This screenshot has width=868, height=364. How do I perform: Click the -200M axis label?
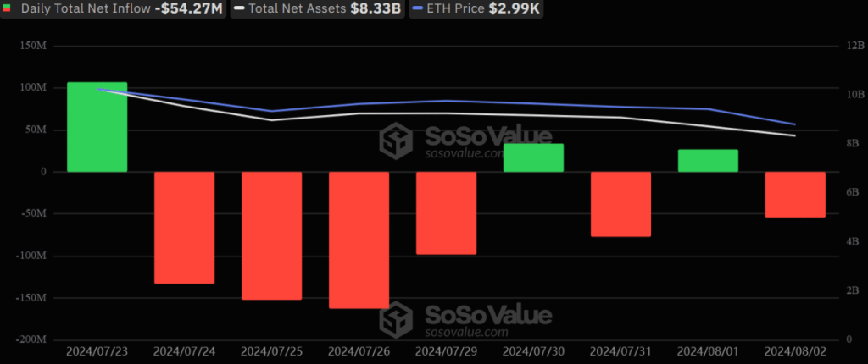click(x=31, y=339)
